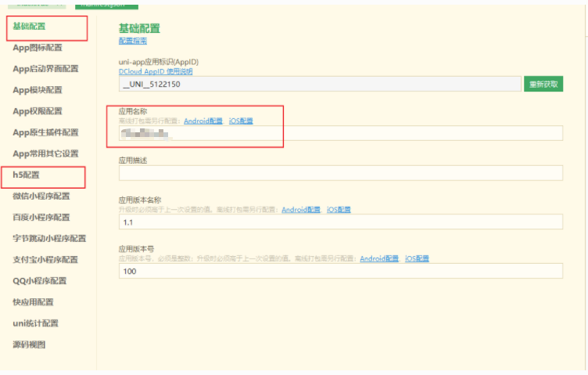Open iOS配置 link under 应用版本号

coord(417,258)
